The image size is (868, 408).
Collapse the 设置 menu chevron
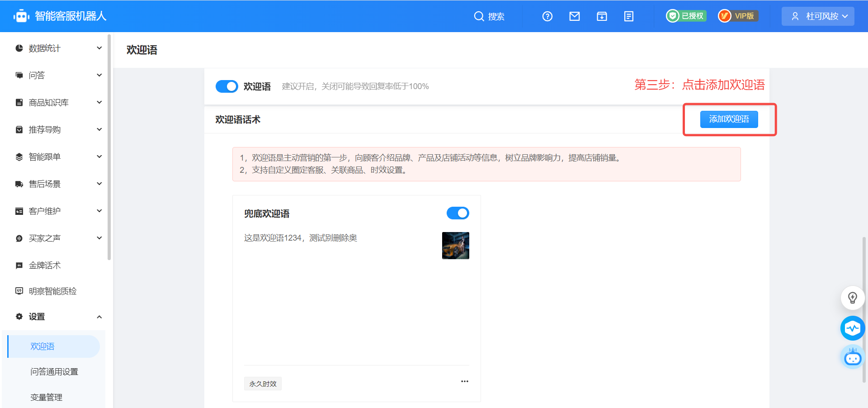click(99, 317)
